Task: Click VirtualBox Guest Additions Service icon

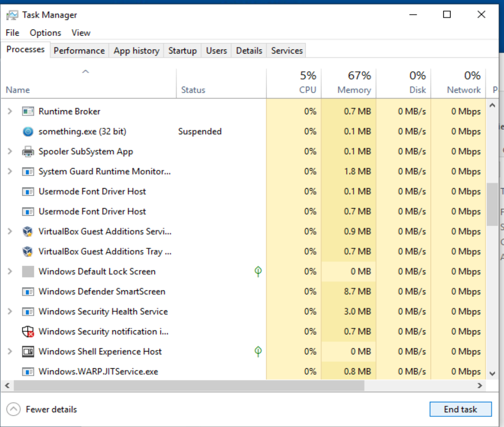Action: [x=28, y=231]
